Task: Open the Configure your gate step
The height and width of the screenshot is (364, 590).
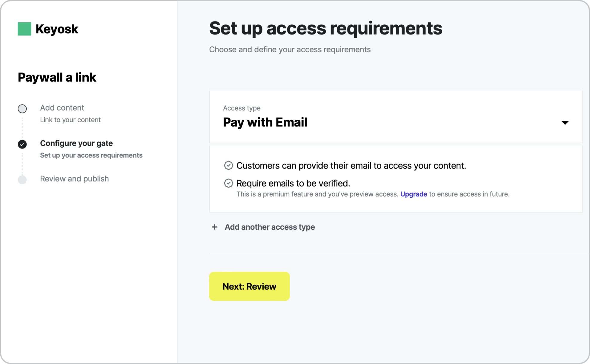Action: pyautogui.click(x=76, y=143)
